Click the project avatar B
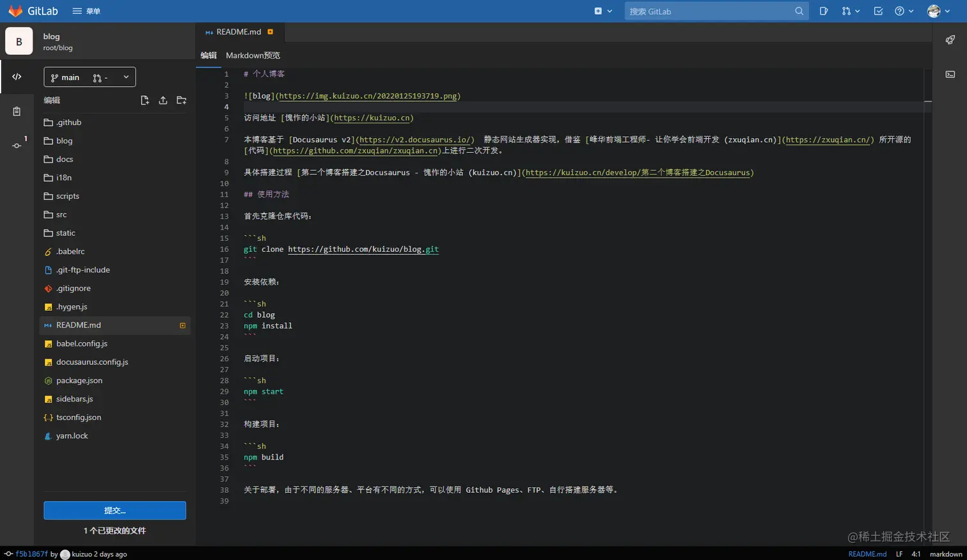 coord(19,42)
